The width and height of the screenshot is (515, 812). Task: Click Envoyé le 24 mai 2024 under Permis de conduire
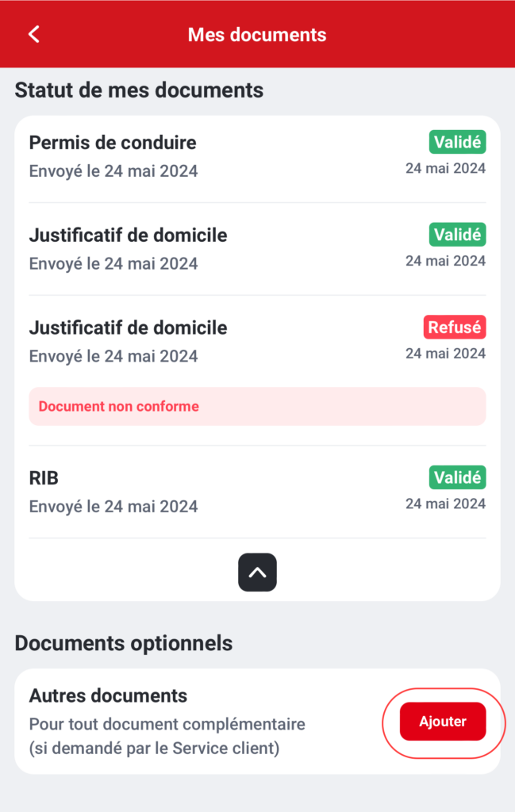tap(113, 170)
